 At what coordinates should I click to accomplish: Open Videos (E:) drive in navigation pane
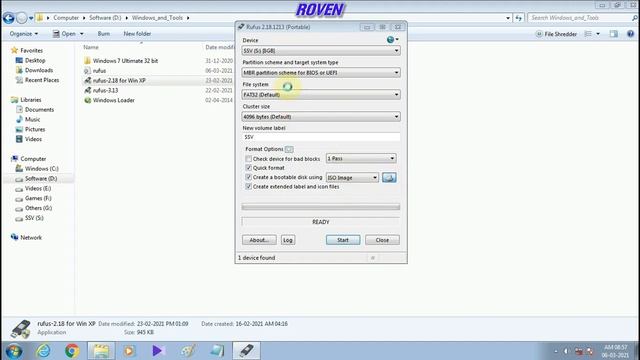[x=33, y=189]
